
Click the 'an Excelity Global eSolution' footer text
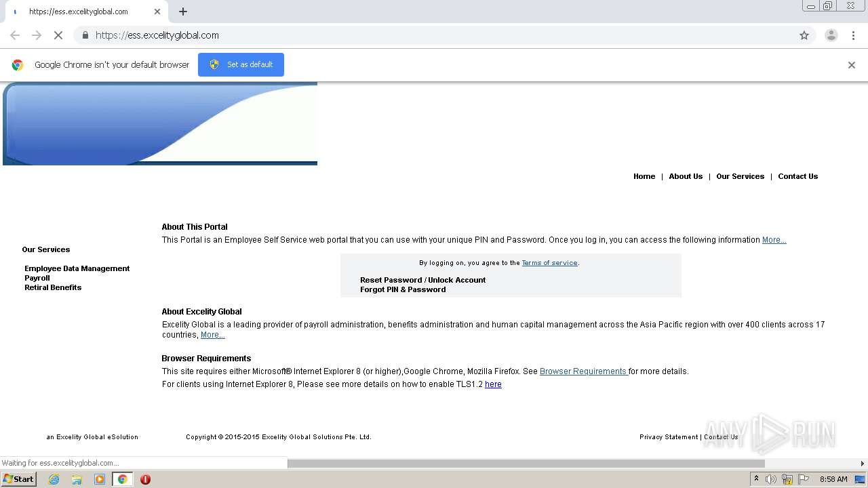pyautogui.click(x=92, y=437)
